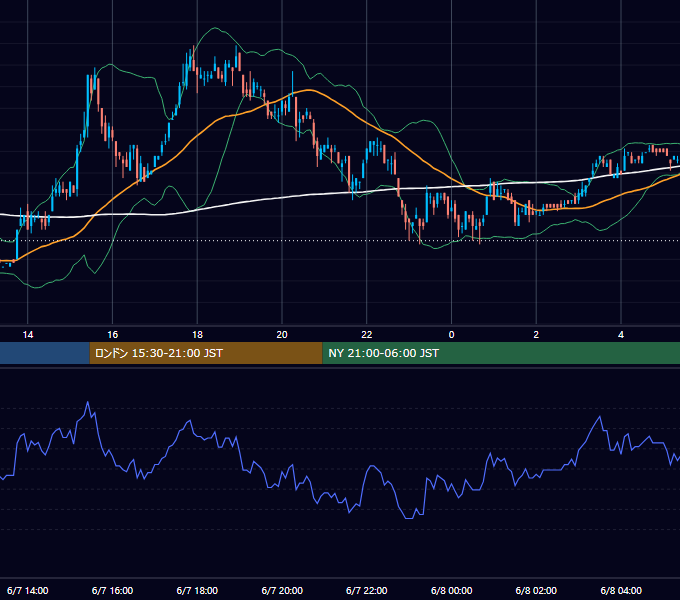Click the 6/7 20:00 date label
The height and width of the screenshot is (600, 680).
pyautogui.click(x=282, y=590)
